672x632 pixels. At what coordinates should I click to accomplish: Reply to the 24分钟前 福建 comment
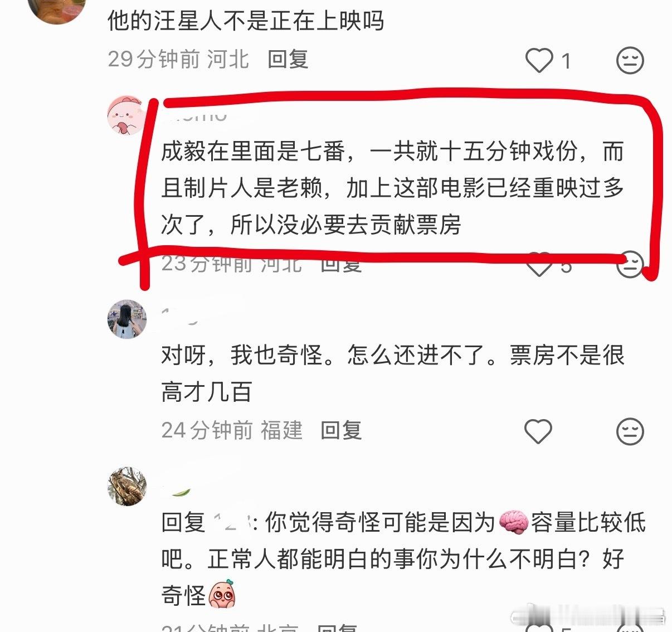point(341,430)
